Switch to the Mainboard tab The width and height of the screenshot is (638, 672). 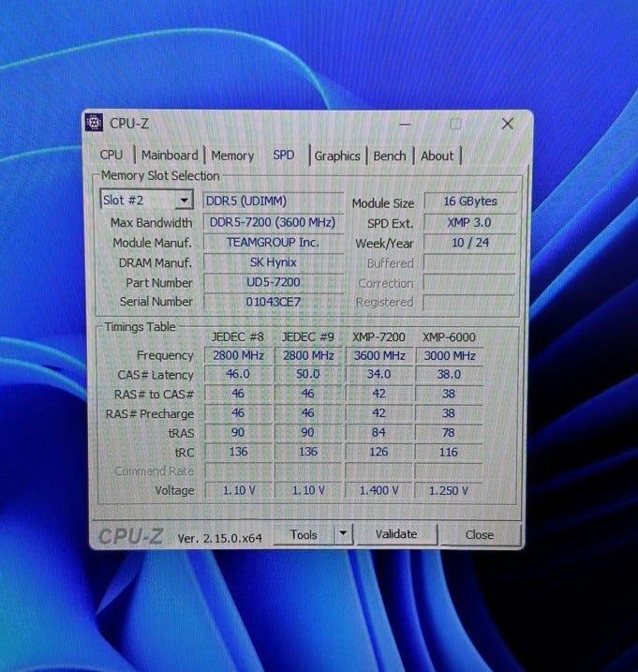171,156
